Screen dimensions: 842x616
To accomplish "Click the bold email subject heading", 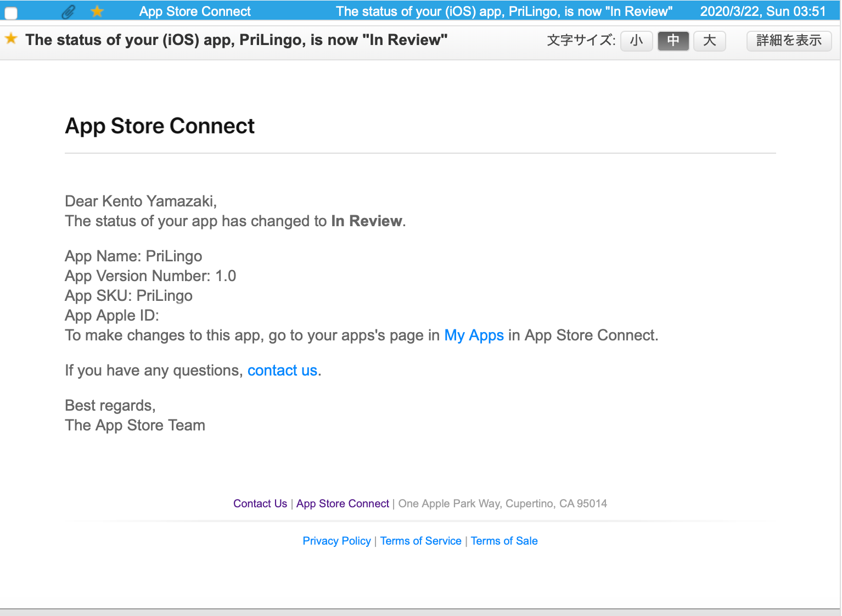I will pos(237,40).
